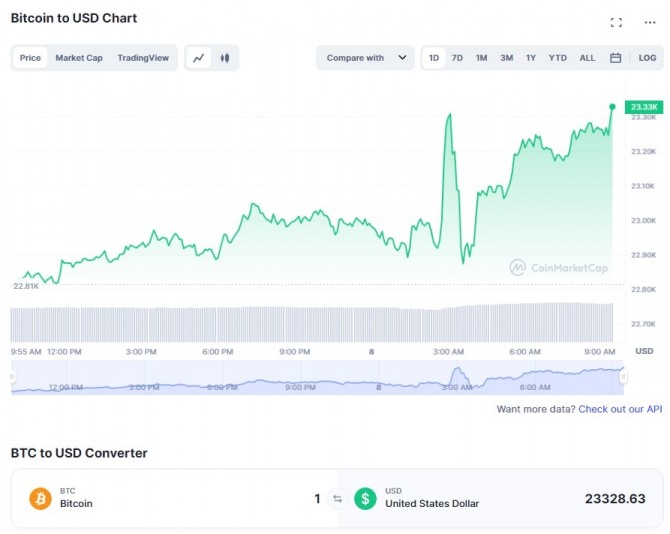The image size is (670, 534).
Task: Select the YTD time range
Action: (x=558, y=58)
